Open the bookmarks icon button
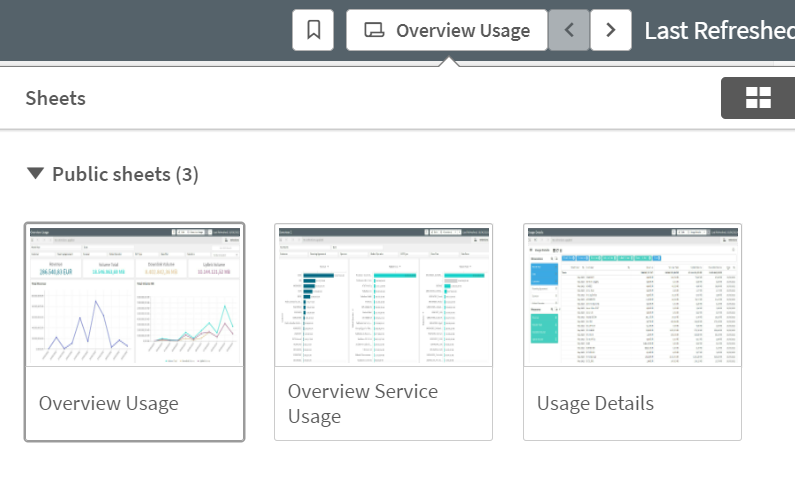The image size is (795, 489). pos(313,30)
